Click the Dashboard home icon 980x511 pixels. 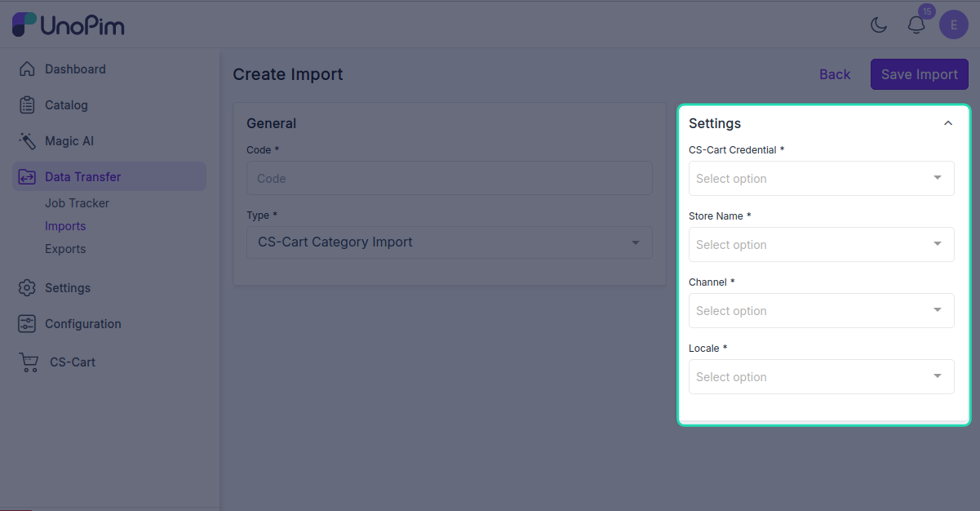tap(27, 69)
